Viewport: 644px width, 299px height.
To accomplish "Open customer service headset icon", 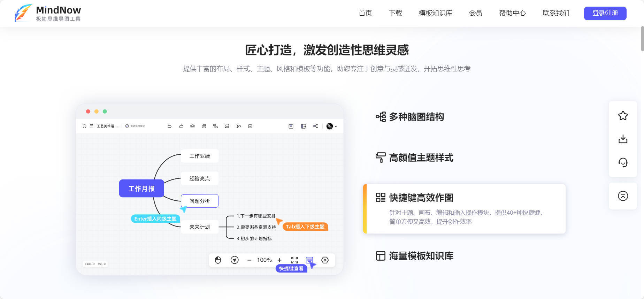I will click(623, 162).
